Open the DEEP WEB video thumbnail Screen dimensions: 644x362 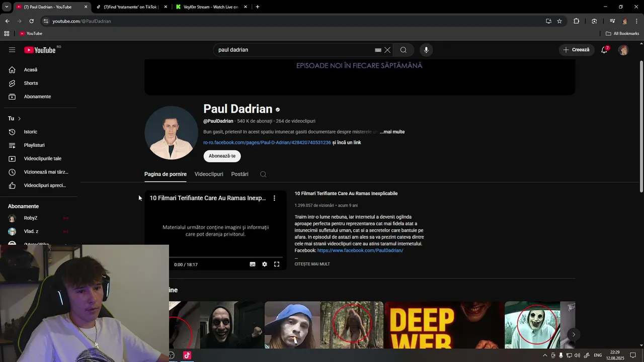pyautogui.click(x=444, y=325)
